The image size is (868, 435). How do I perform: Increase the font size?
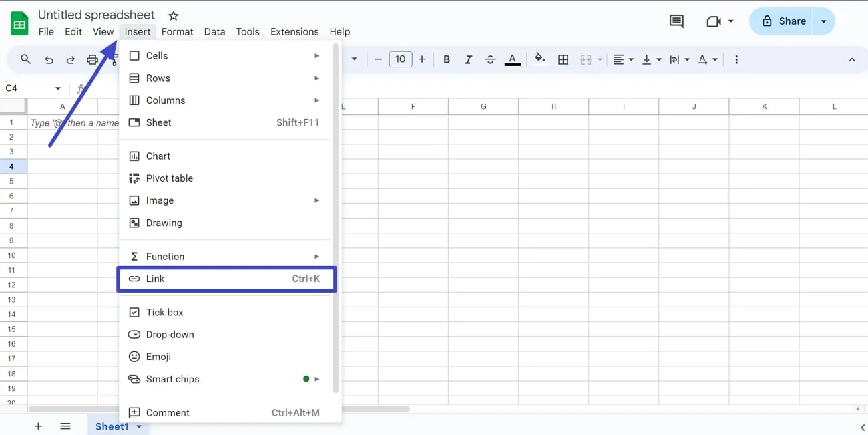[x=422, y=59]
